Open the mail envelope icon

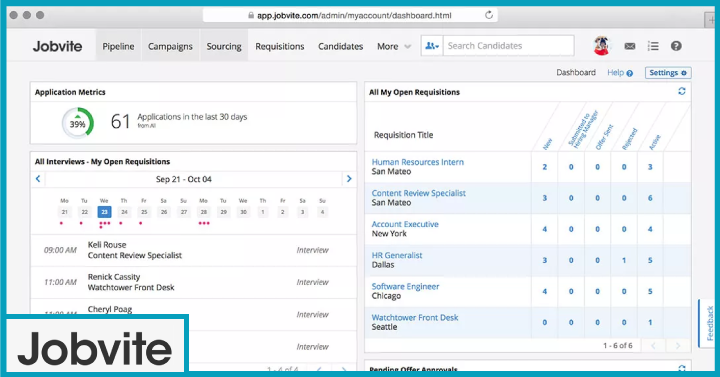tap(630, 46)
